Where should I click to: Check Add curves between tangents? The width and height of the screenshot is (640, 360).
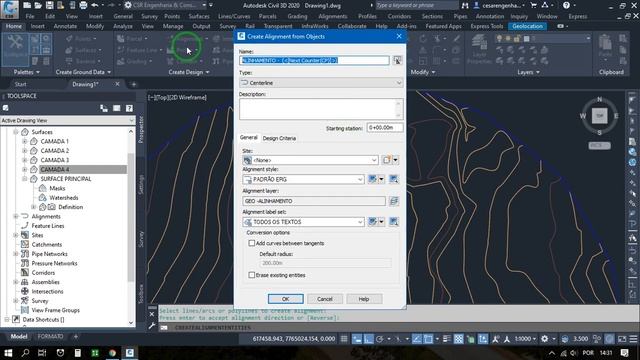pos(252,243)
